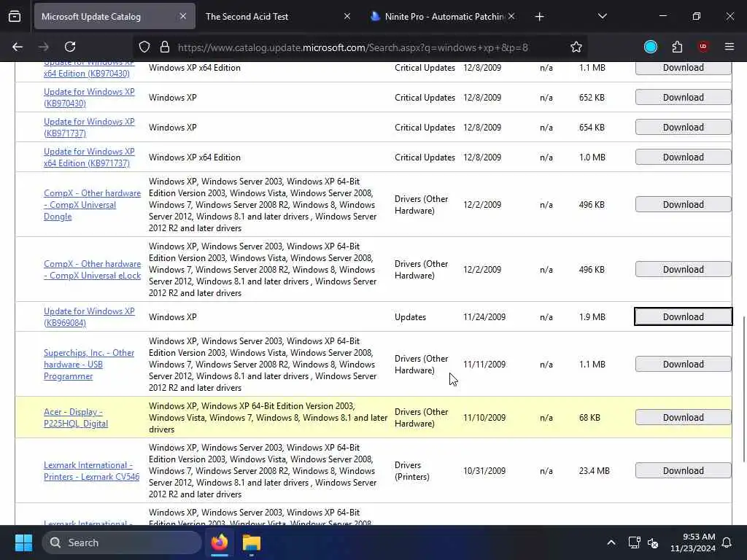Close the Microsoft Update Catalog tab

click(183, 17)
